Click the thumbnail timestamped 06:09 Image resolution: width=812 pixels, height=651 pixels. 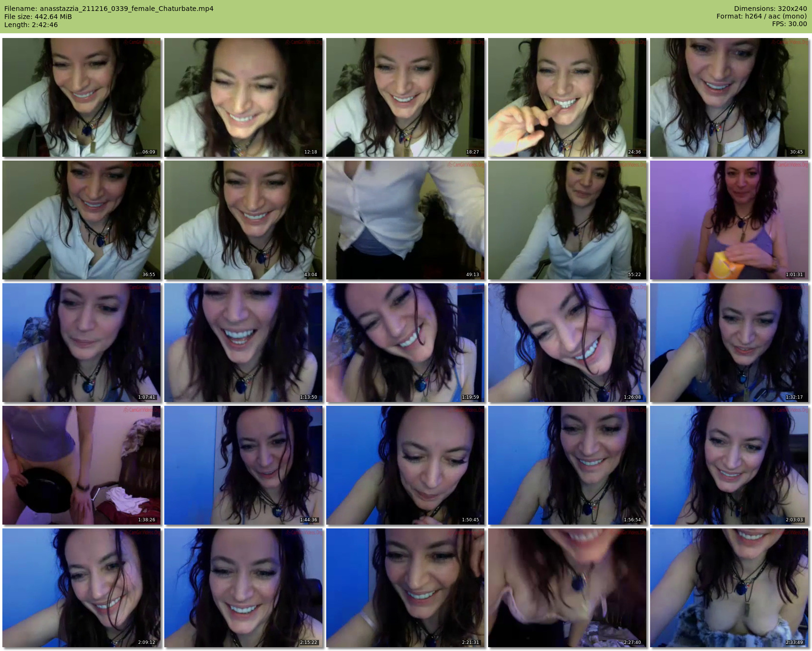81,97
